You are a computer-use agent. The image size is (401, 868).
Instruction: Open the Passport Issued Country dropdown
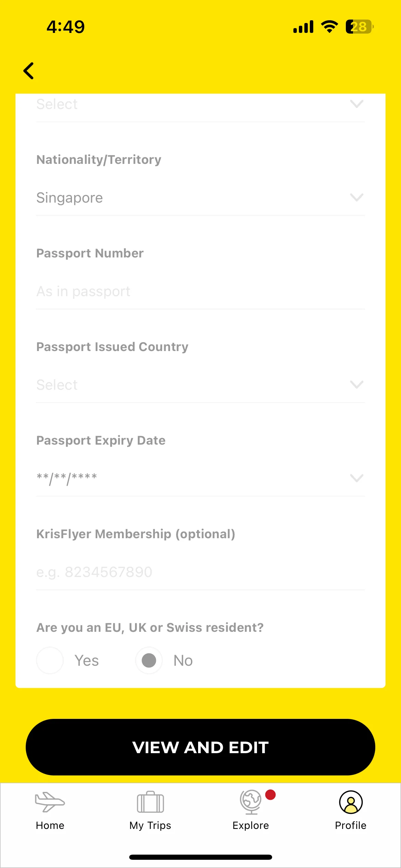click(x=200, y=385)
